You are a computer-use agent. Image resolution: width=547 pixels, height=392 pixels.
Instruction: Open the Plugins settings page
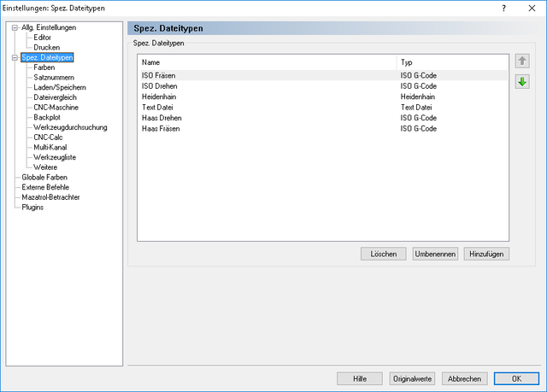(x=32, y=208)
